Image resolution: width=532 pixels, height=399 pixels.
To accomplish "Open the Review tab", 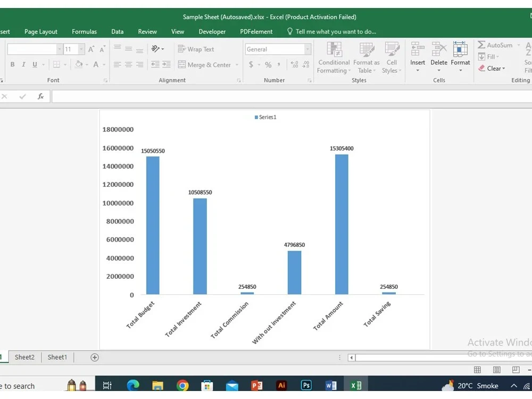I will [x=147, y=31].
